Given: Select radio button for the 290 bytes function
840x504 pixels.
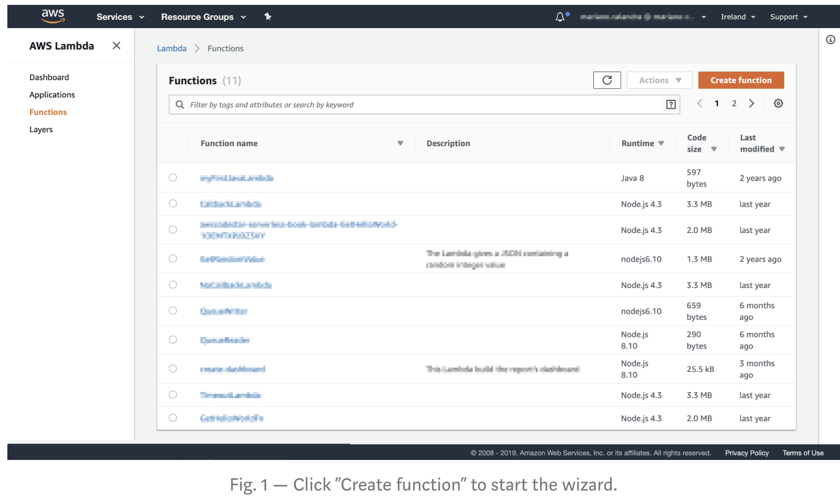Looking at the screenshot, I should tap(173, 339).
